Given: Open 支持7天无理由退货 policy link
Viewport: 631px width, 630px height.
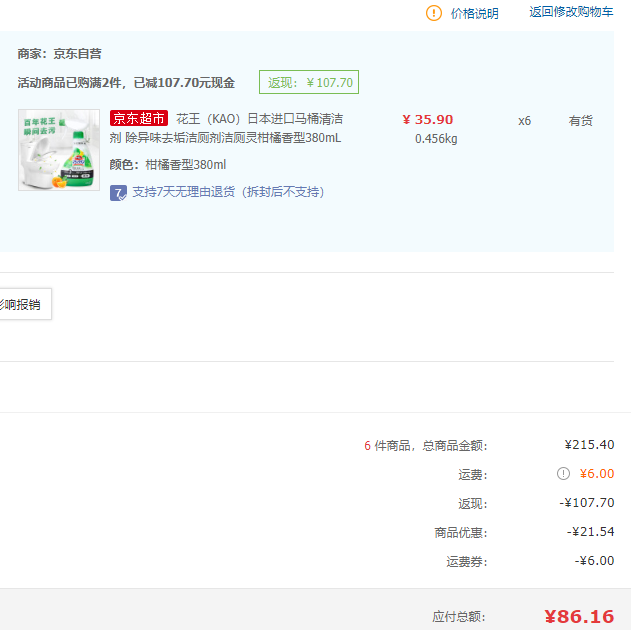Looking at the screenshot, I should pos(228,192).
